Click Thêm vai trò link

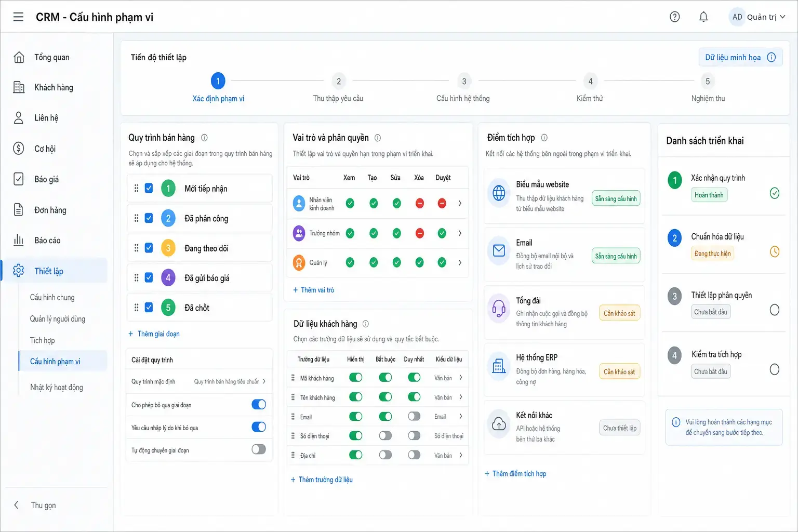coord(314,290)
